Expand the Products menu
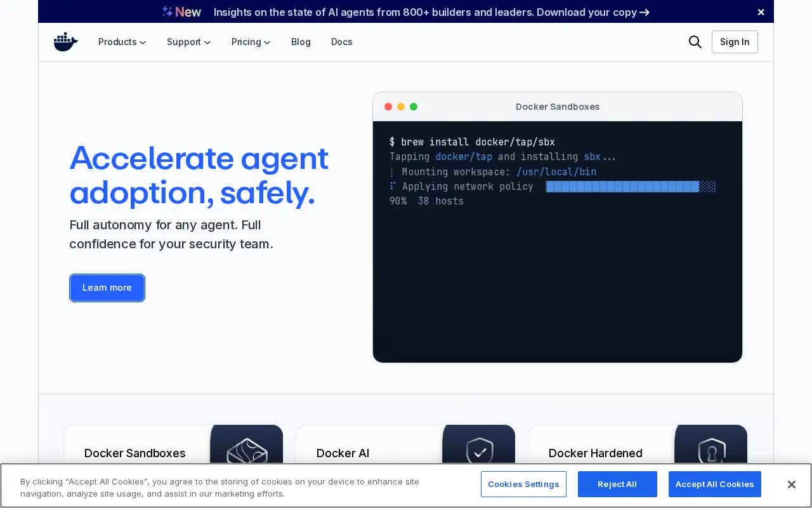 tap(122, 42)
